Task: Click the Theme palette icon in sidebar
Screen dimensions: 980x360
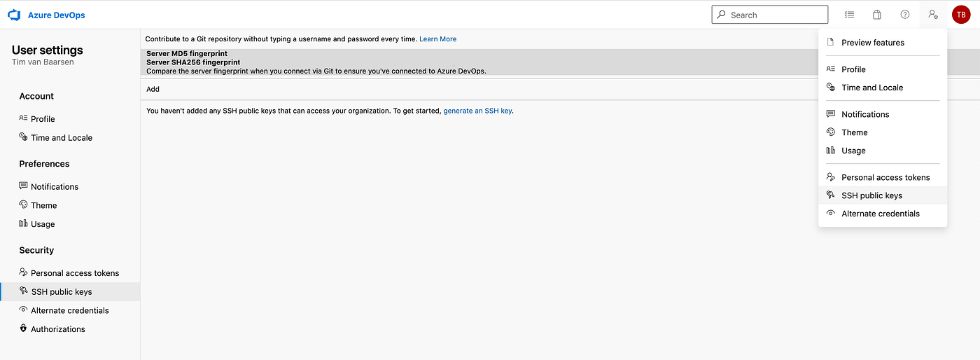Action: (x=24, y=205)
